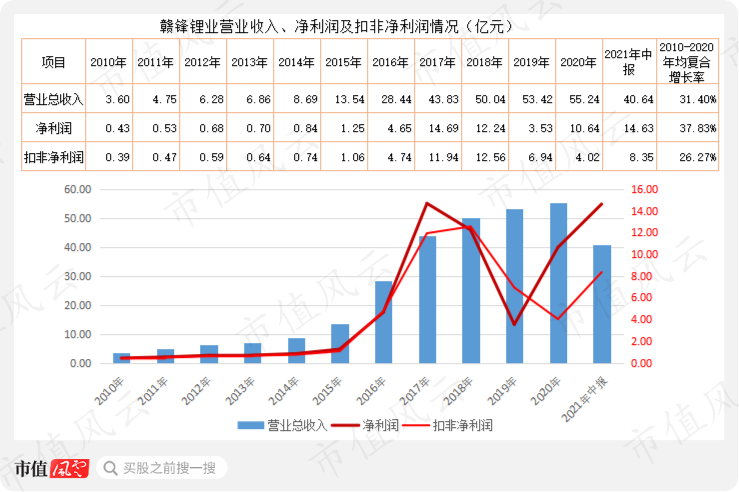Image resolution: width=739 pixels, height=492 pixels.
Task: Click the blue 营业总收入 legend swatch
Action: coord(250,425)
